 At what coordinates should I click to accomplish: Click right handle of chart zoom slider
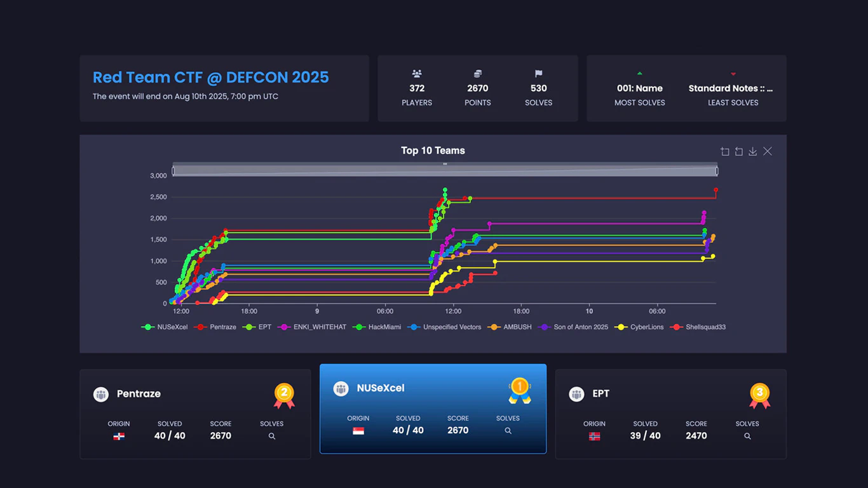coord(717,170)
